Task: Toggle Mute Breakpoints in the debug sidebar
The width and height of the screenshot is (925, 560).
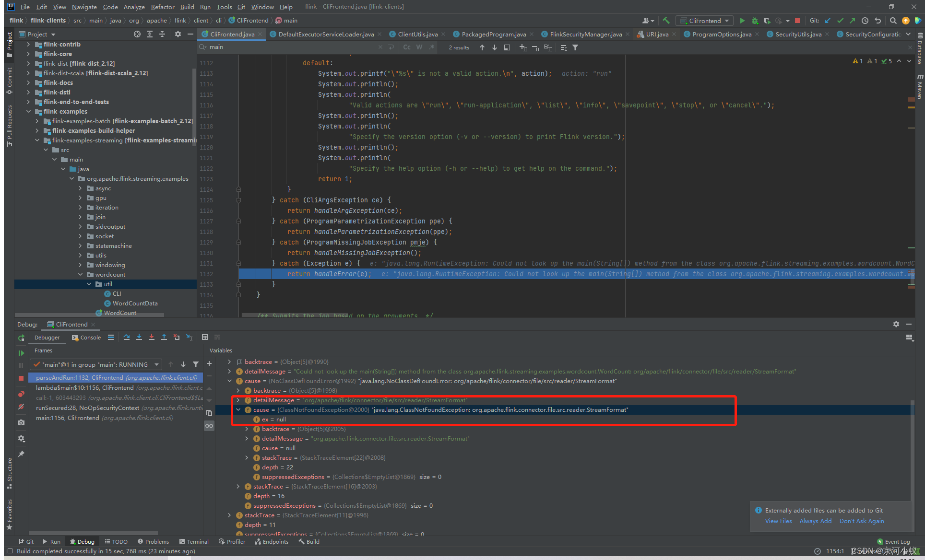Action: pos(21,407)
